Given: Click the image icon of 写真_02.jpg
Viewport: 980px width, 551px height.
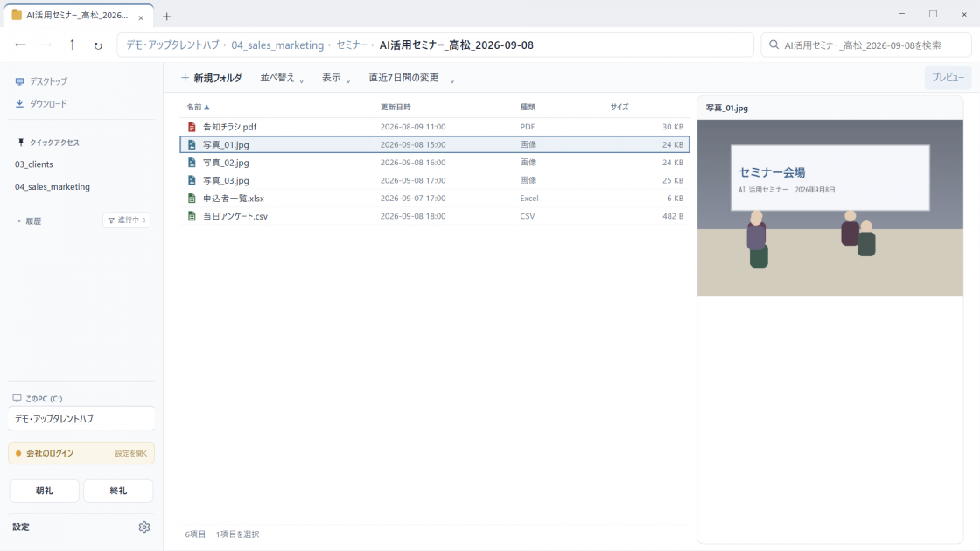Looking at the screenshot, I should (192, 163).
